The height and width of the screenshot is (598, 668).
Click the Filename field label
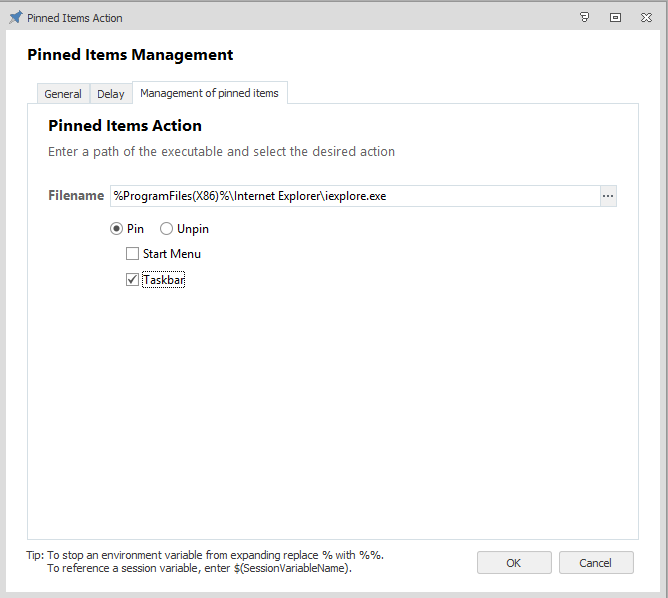76,196
